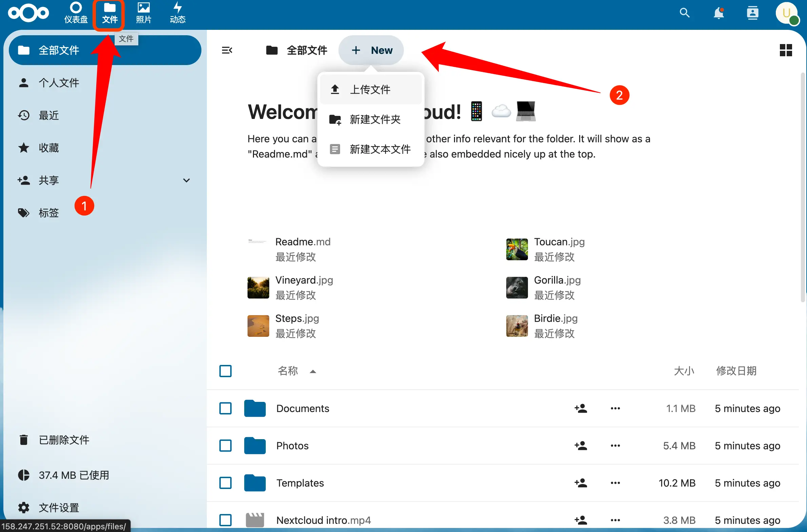Click share icon for Documents folder
This screenshot has width=807, height=532.
point(581,408)
